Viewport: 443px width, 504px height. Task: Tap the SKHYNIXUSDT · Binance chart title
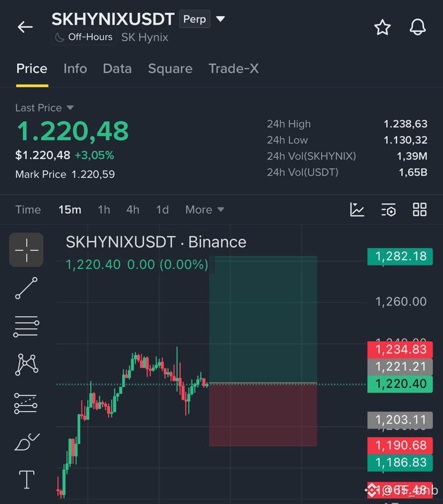pyautogui.click(x=156, y=242)
